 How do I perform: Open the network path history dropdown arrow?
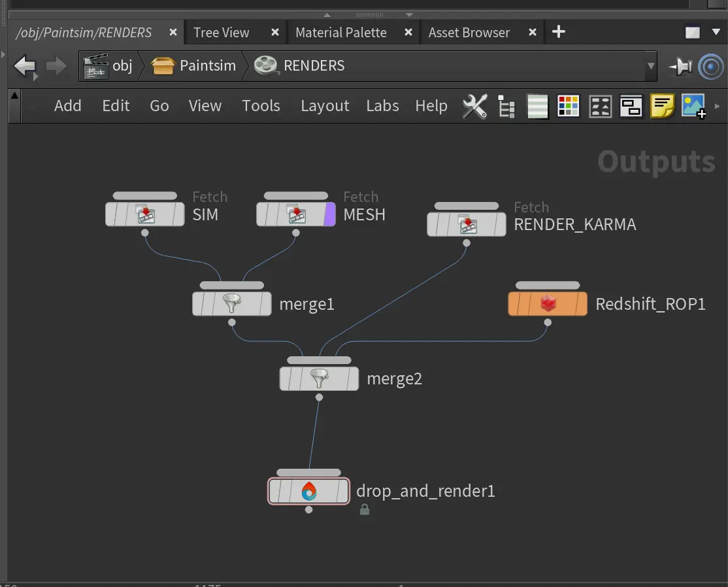(650, 66)
